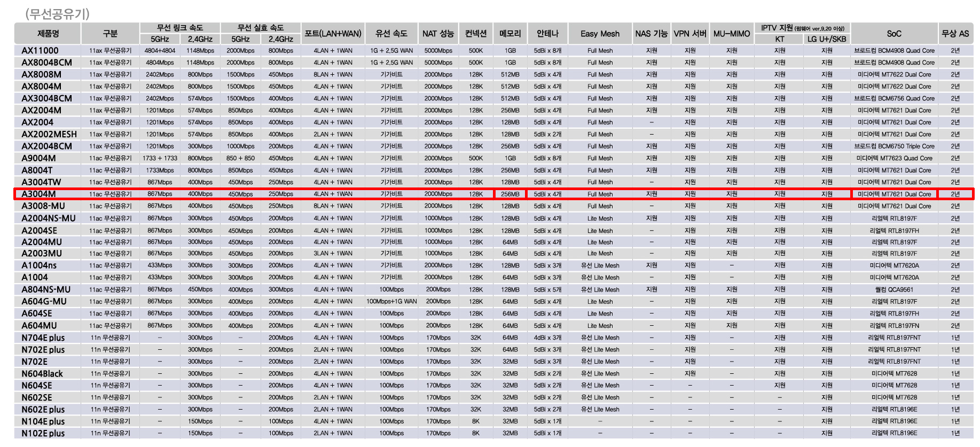Select the VPN 서버 column header
The height and width of the screenshot is (447, 980).
point(690,33)
